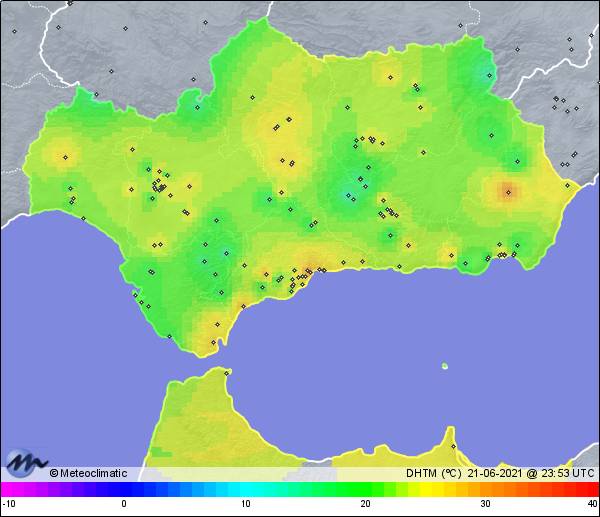Screen dimensions: 600x517
Task: Select the station marker inside the orange-red eastern hotspot
Action: point(509,192)
